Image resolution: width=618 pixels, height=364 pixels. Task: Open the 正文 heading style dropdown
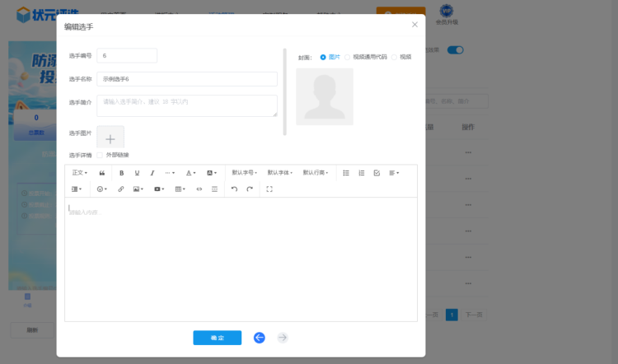(80, 173)
